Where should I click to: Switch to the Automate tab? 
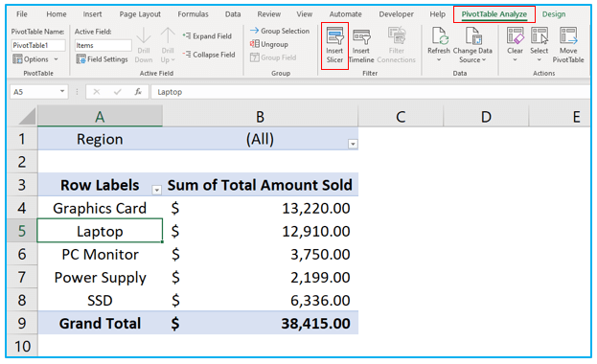coord(345,14)
